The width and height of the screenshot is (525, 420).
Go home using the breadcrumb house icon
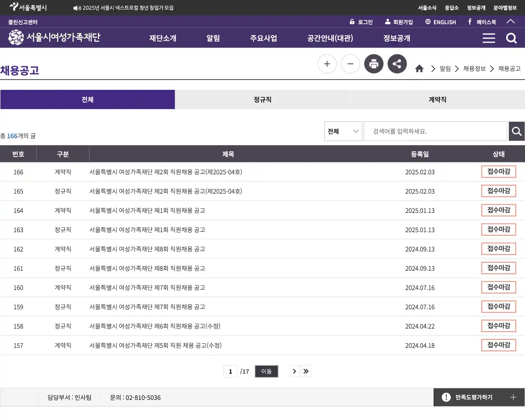[x=419, y=68]
